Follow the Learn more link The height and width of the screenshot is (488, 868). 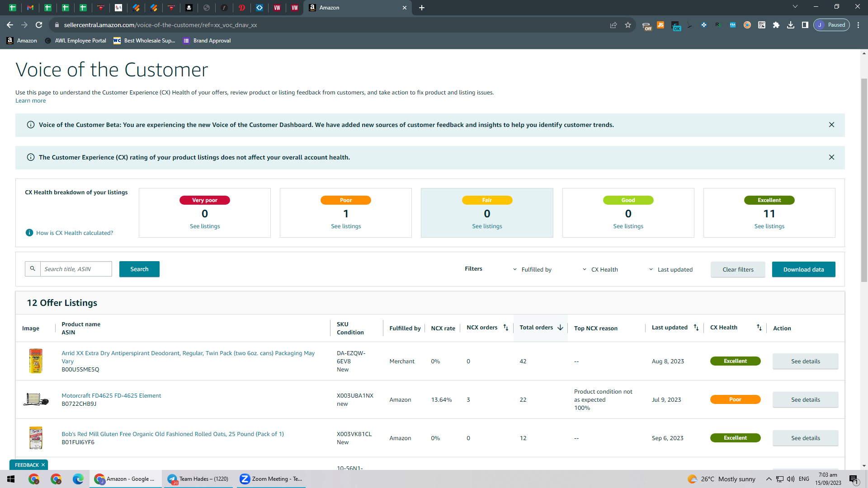(x=30, y=101)
